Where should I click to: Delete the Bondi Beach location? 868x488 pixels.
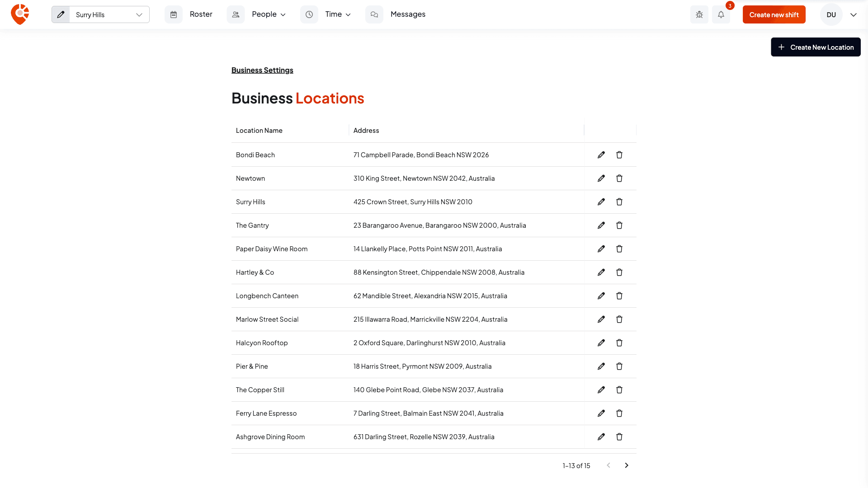pyautogui.click(x=619, y=155)
